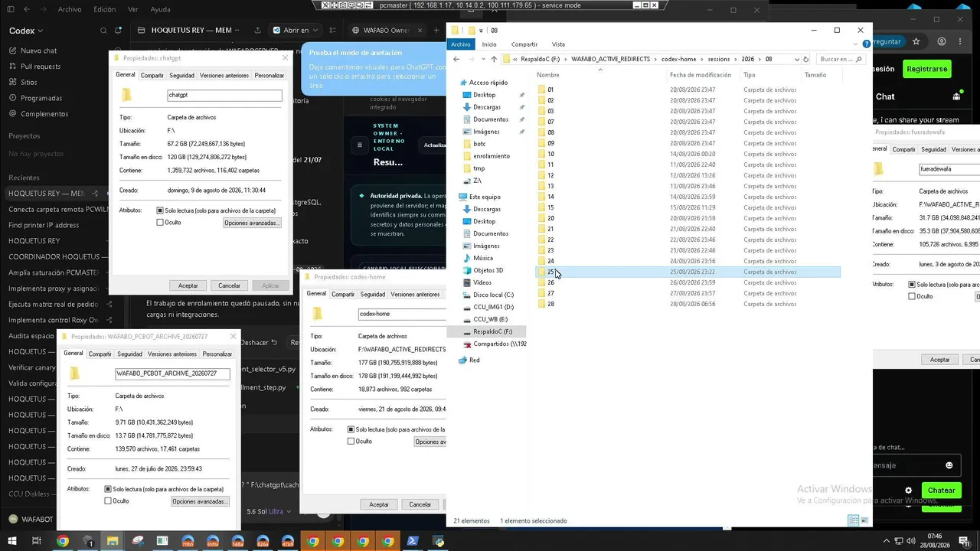Open Task View on the taskbar
The image size is (980, 551).
[37, 541]
